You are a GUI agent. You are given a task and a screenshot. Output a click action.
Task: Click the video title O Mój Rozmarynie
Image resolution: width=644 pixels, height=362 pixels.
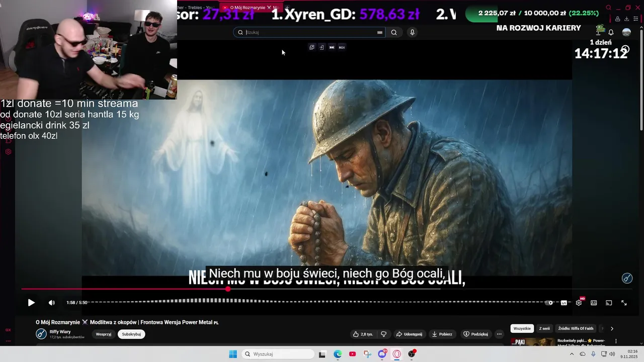click(127, 322)
